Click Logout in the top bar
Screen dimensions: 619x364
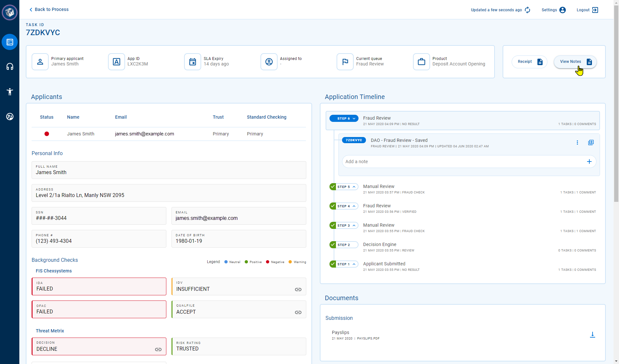coord(587,10)
